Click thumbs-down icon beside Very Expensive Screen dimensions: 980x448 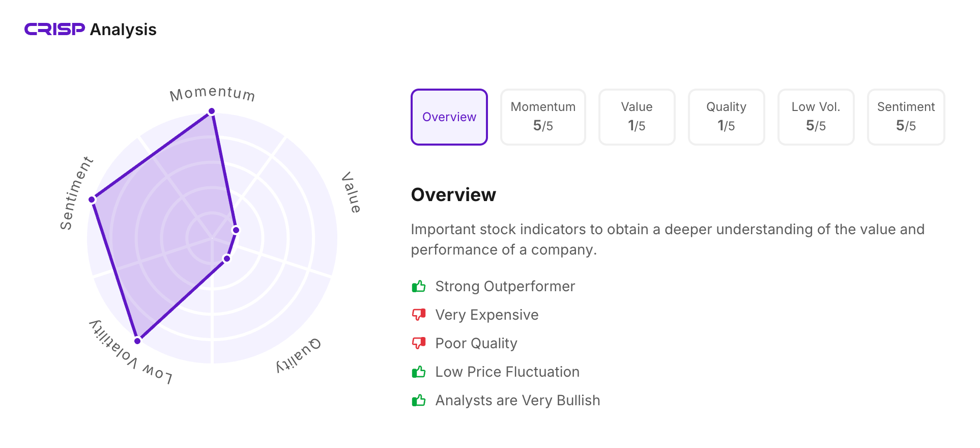click(x=418, y=315)
